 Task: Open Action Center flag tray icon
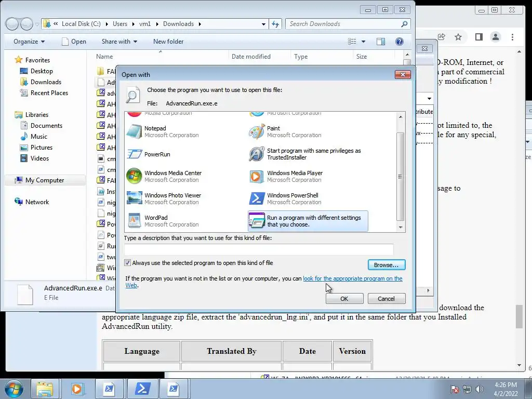click(x=455, y=389)
